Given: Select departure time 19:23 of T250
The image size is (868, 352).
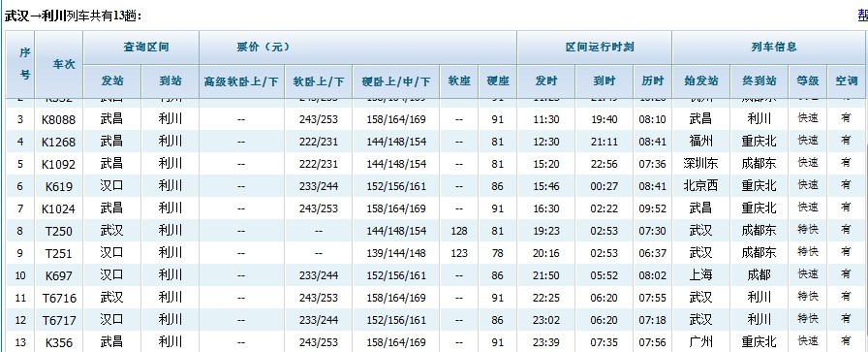Looking at the screenshot, I should [x=546, y=231].
